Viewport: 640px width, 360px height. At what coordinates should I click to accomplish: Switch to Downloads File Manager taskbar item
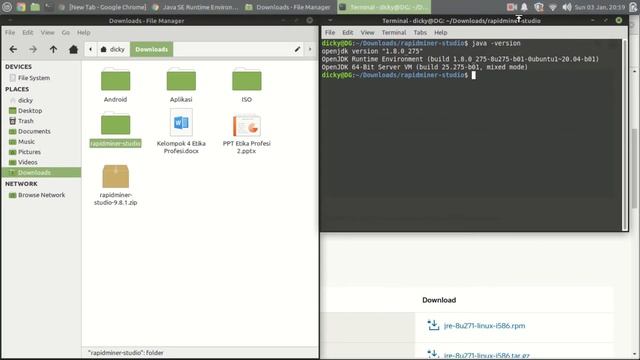coord(289,7)
